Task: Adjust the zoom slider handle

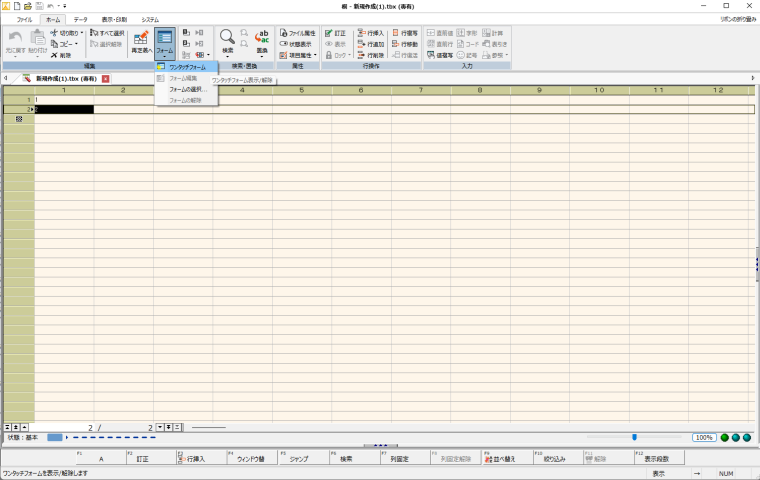Action: [x=634, y=437]
